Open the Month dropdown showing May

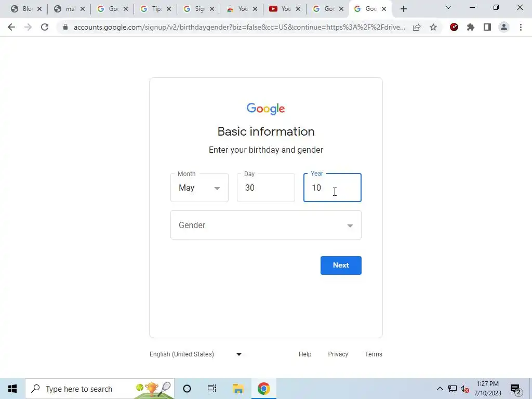point(199,188)
